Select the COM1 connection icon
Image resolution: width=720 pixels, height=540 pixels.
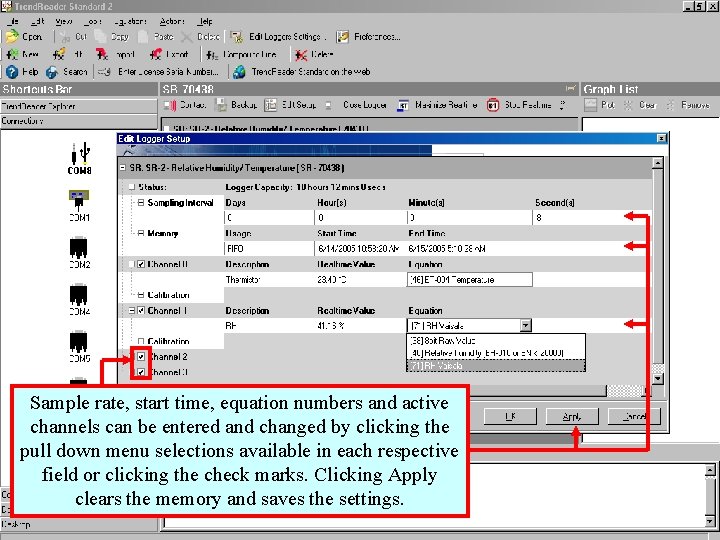click(x=79, y=201)
